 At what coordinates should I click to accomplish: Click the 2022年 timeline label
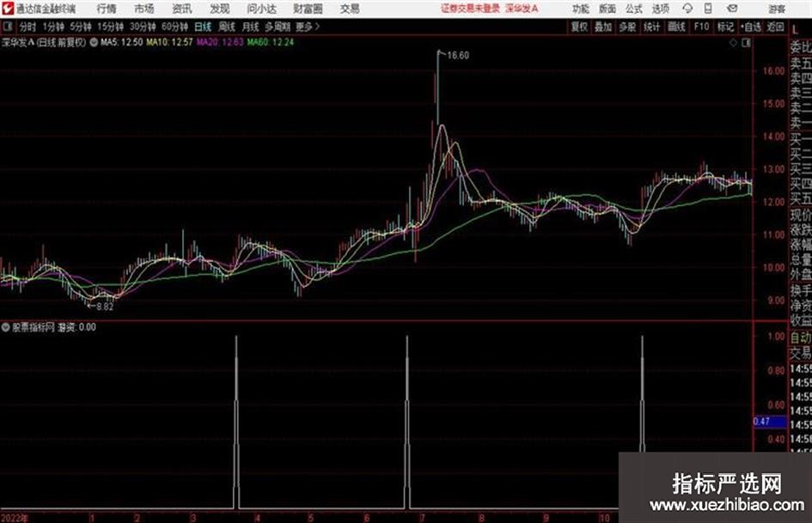click(x=15, y=518)
